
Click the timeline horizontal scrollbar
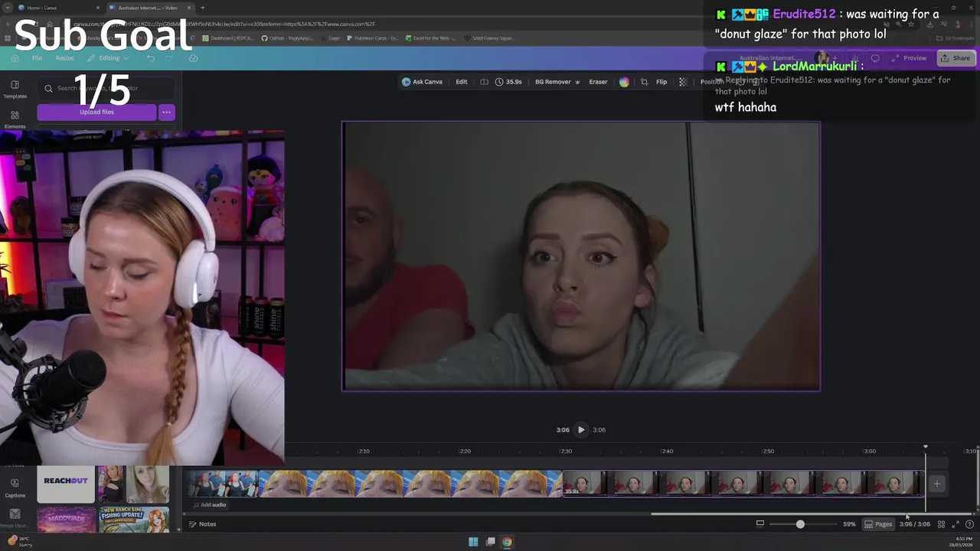coord(812,514)
